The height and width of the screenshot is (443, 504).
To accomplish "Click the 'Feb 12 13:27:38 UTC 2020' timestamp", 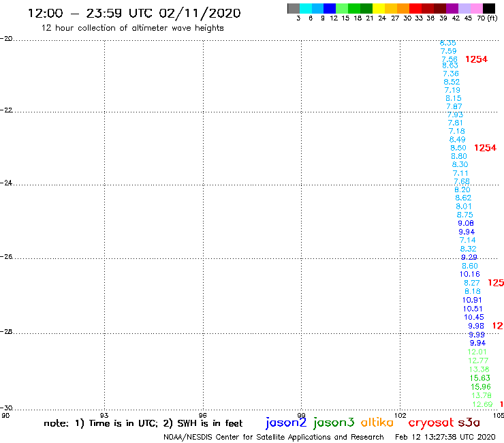I will [445, 437].
